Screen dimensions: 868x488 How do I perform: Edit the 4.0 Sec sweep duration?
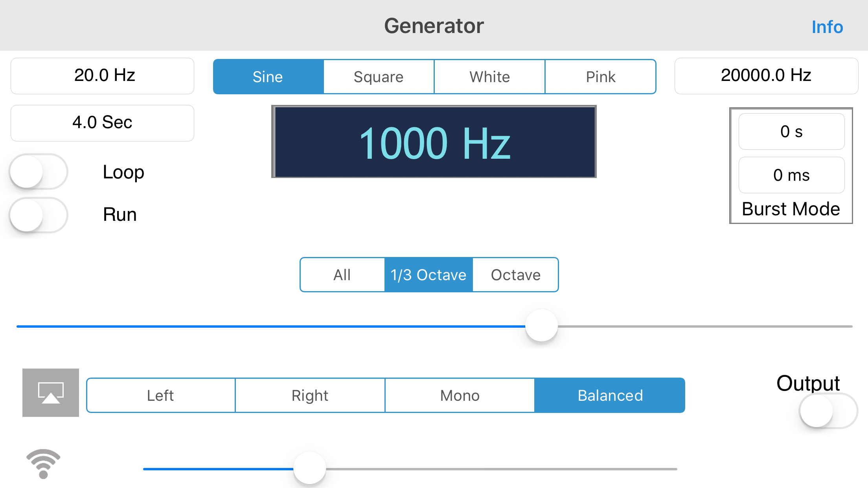(102, 123)
